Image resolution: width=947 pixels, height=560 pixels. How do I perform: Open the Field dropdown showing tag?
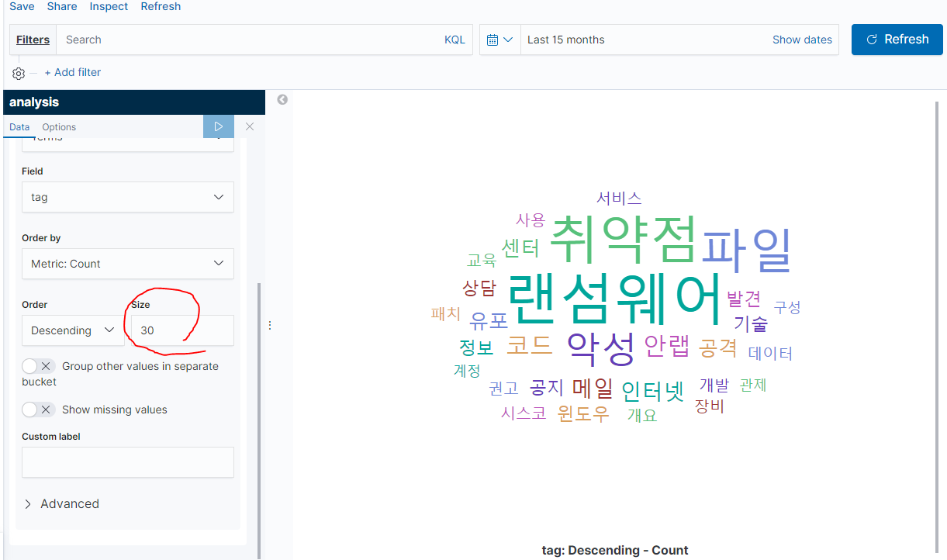point(128,197)
